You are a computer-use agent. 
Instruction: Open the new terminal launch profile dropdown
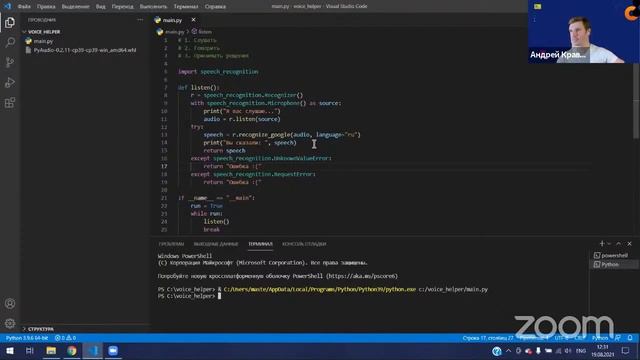coord(609,244)
